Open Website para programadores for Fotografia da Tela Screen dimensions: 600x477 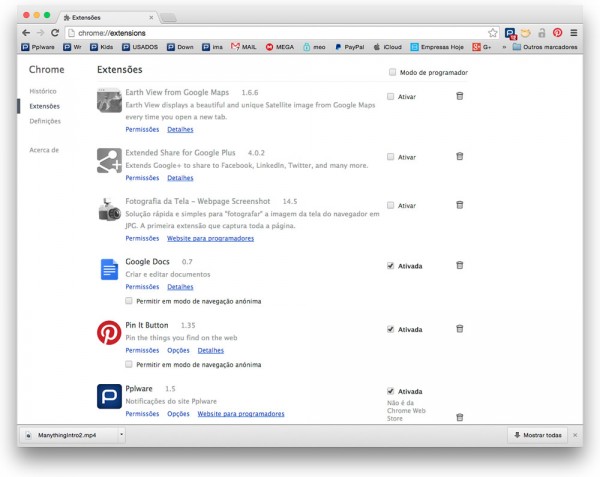[210, 238]
